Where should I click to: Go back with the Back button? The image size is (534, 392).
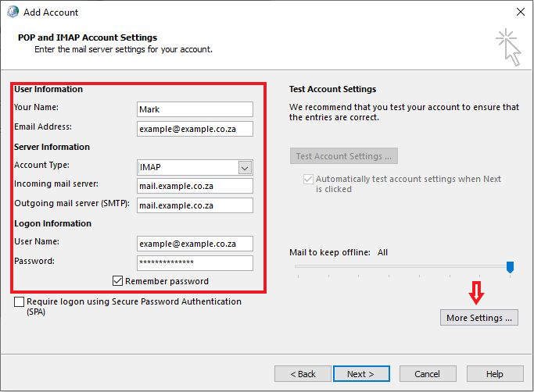click(302, 374)
